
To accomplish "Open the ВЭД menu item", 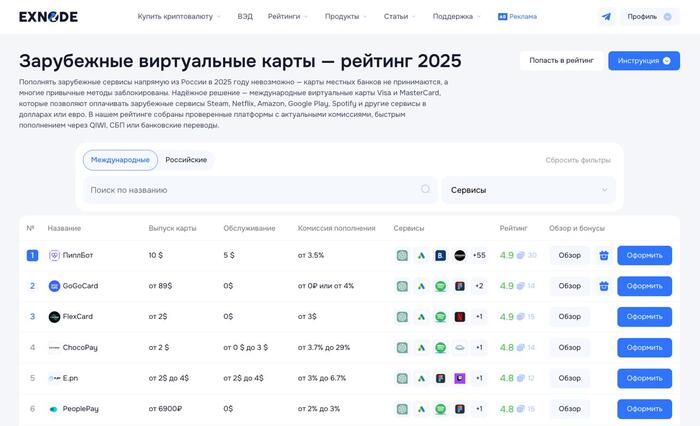I will pyautogui.click(x=245, y=17).
